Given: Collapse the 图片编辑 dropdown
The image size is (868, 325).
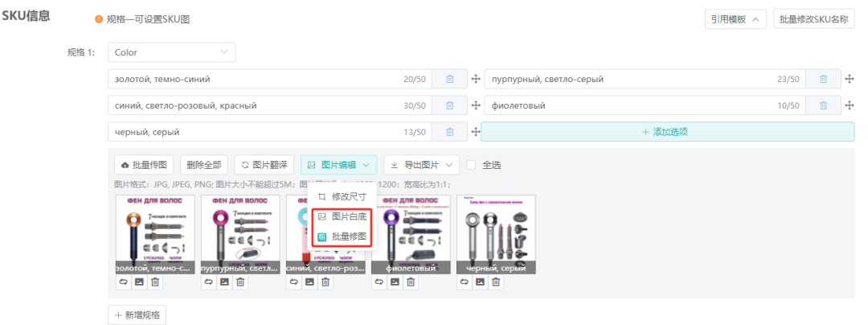Looking at the screenshot, I should click(x=339, y=164).
